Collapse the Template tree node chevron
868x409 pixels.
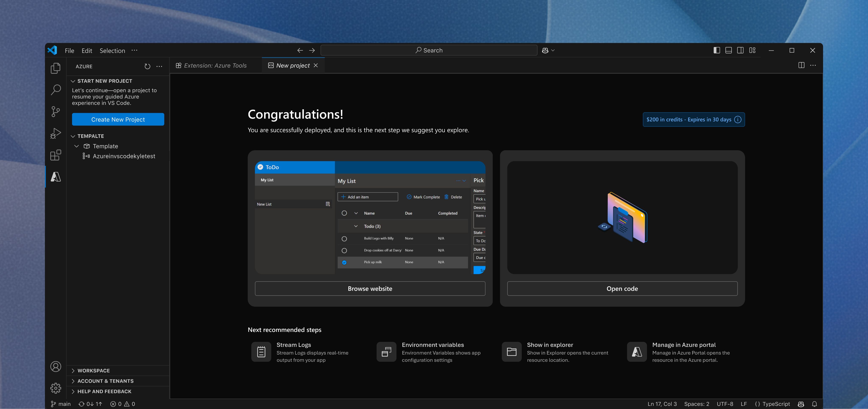tap(77, 146)
